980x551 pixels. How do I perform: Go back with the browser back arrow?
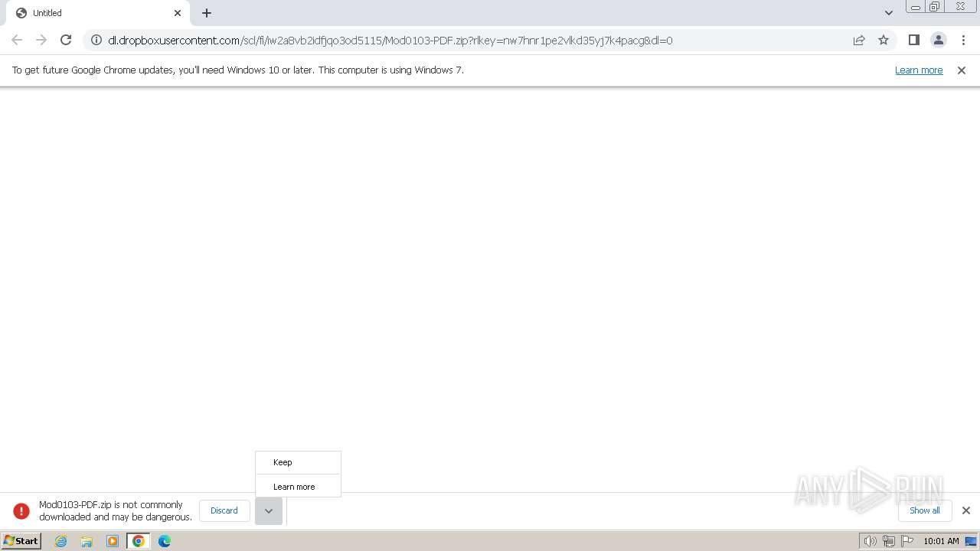pos(17,40)
